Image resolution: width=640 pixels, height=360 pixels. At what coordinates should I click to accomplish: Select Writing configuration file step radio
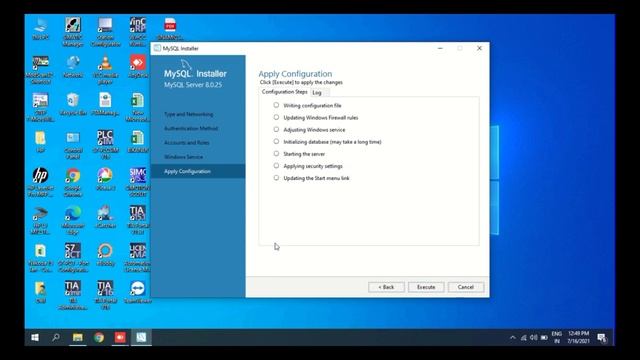pyautogui.click(x=276, y=105)
